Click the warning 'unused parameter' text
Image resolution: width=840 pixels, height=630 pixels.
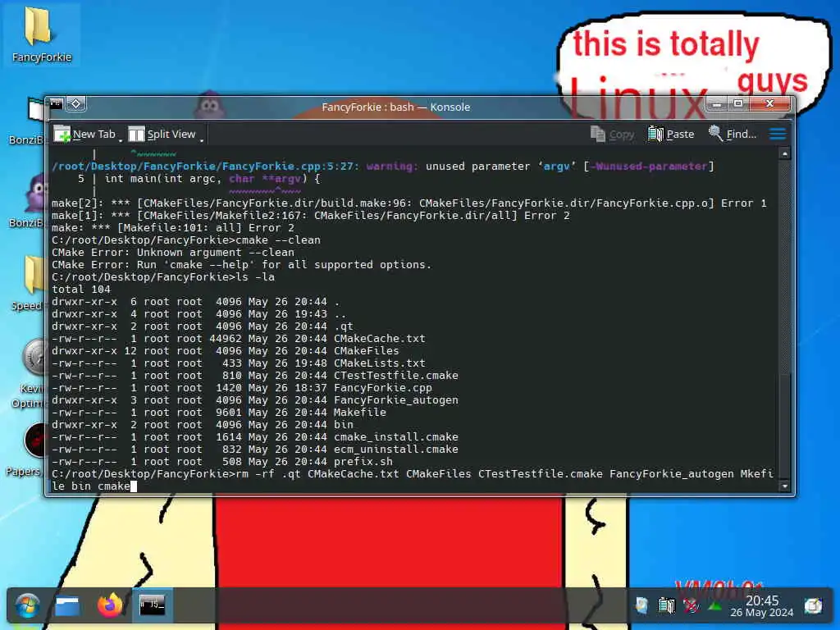point(478,166)
